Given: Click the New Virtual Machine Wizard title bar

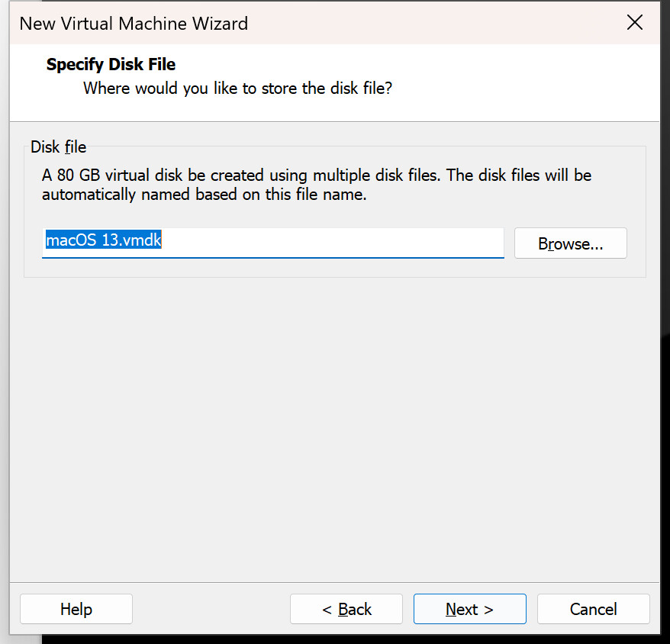Looking at the screenshot, I should [x=299, y=23].
